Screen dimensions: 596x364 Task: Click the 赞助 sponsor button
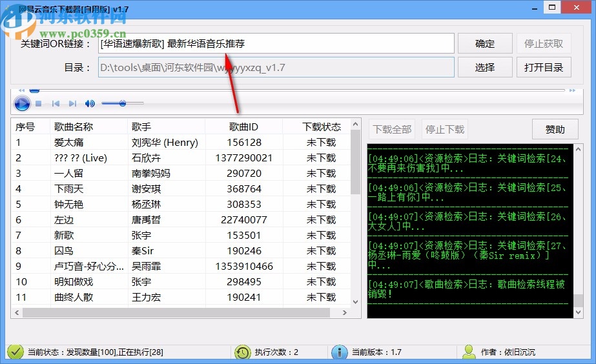coord(555,130)
